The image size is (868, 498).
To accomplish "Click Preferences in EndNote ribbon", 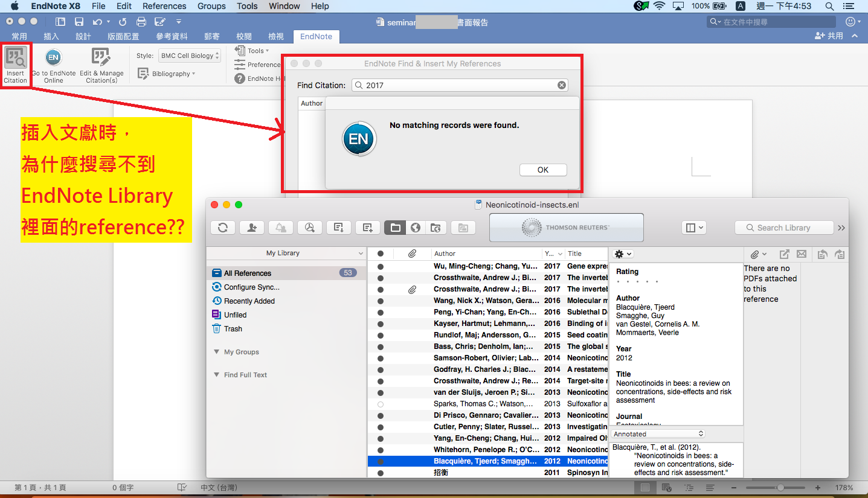I will pyautogui.click(x=259, y=65).
